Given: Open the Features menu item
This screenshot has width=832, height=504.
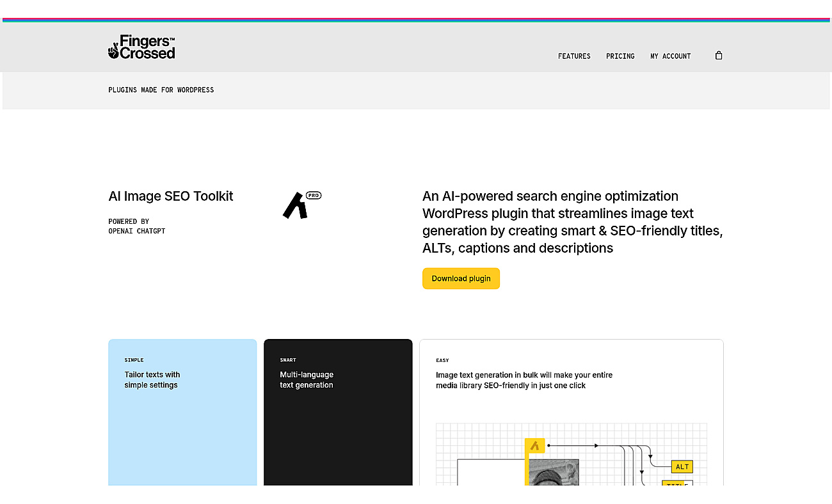Looking at the screenshot, I should (x=574, y=56).
